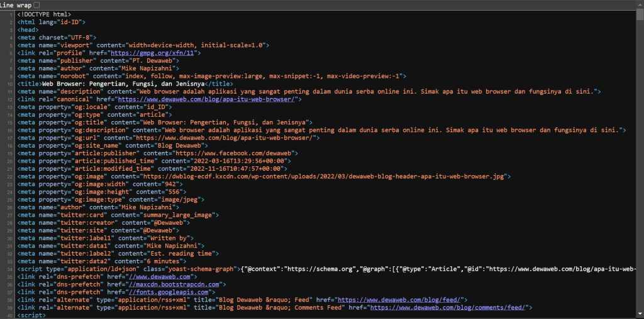Click the Line wrap label text

coord(16,5)
